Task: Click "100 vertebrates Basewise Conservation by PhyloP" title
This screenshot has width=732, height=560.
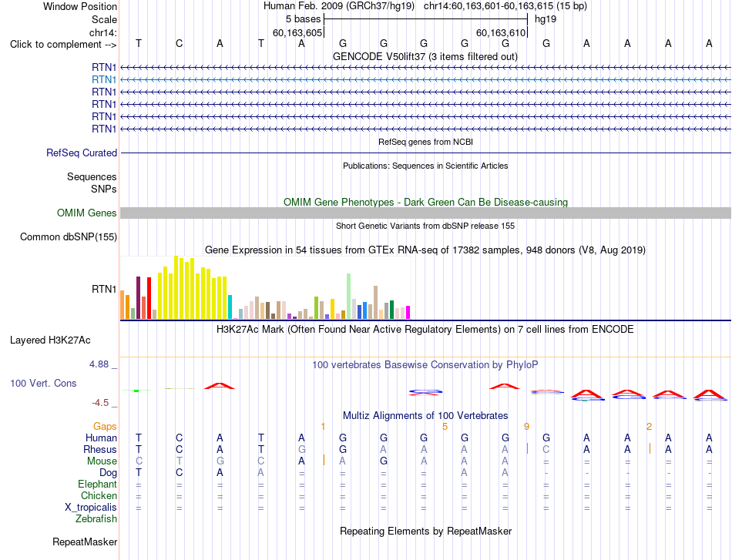Action: pyautogui.click(x=425, y=365)
